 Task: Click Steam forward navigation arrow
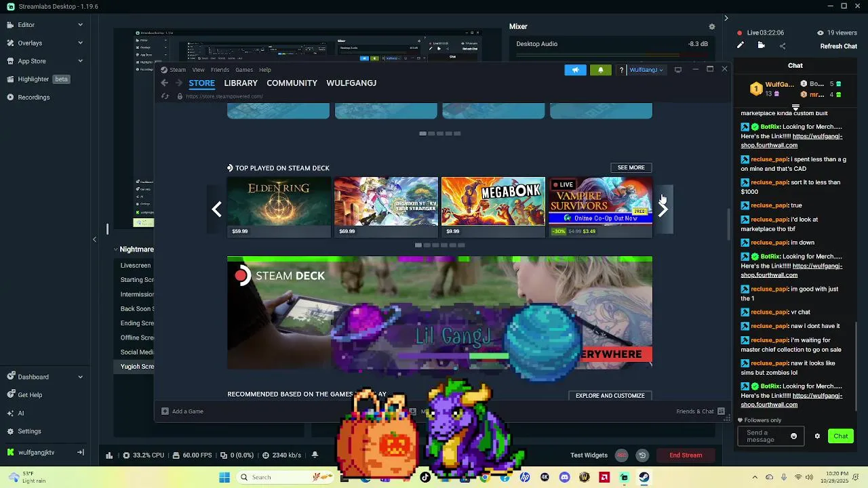[x=179, y=83]
